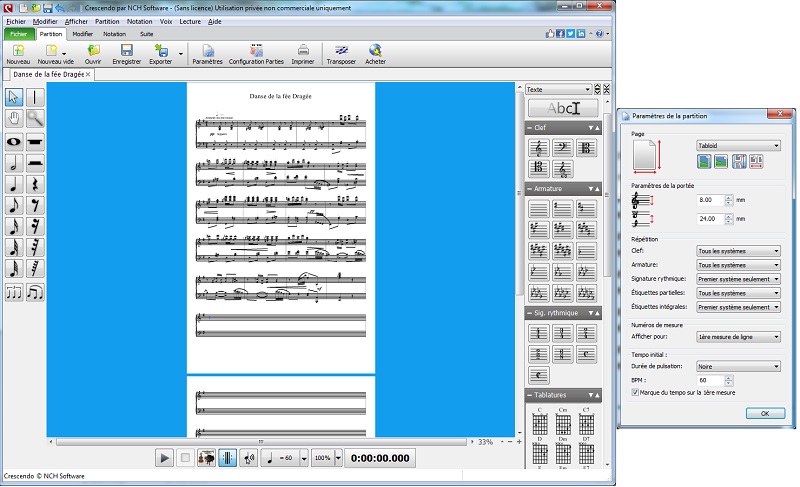Click Nouveau toolbar icon
The height and width of the screenshot is (487, 800).
point(18,54)
